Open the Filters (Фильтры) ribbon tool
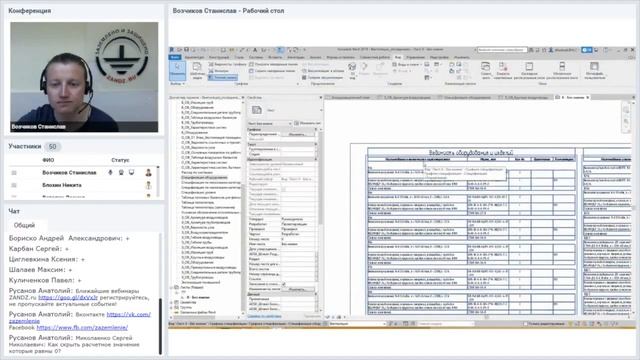Viewport: 640px width, 360px height. click(219, 71)
